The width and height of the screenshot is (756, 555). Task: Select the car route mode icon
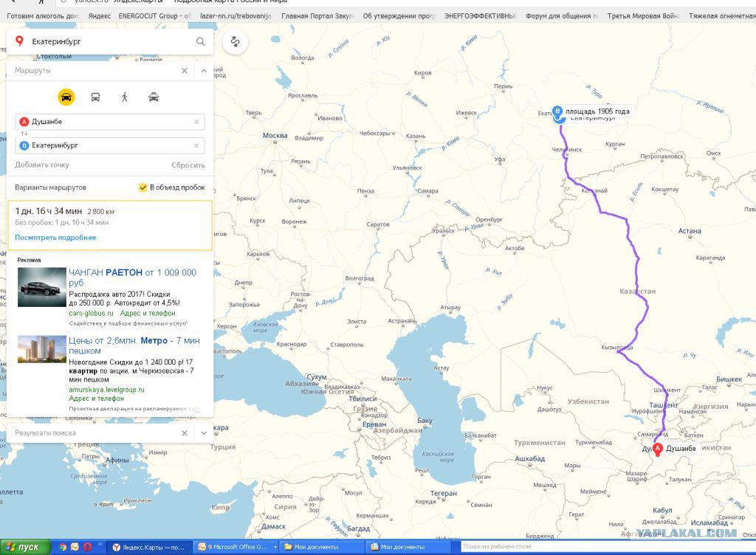click(x=66, y=97)
